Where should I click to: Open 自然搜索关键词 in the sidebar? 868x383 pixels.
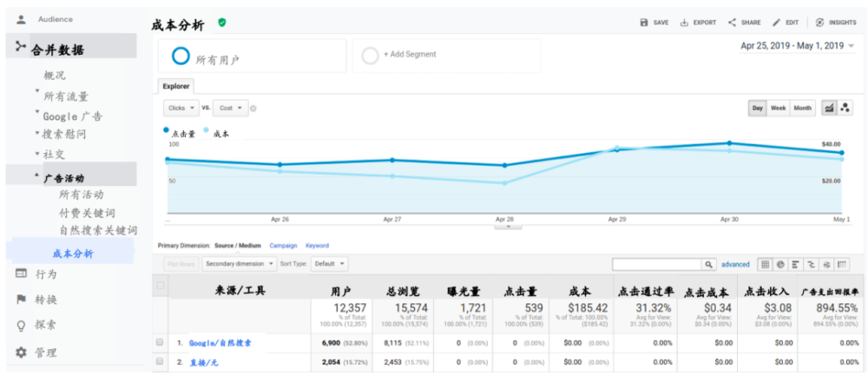pos(98,230)
